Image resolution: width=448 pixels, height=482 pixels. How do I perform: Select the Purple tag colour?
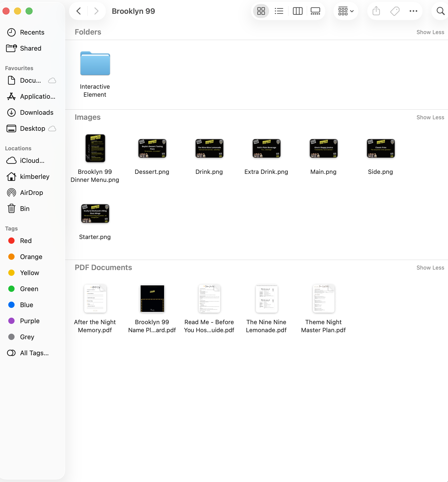pyautogui.click(x=30, y=321)
